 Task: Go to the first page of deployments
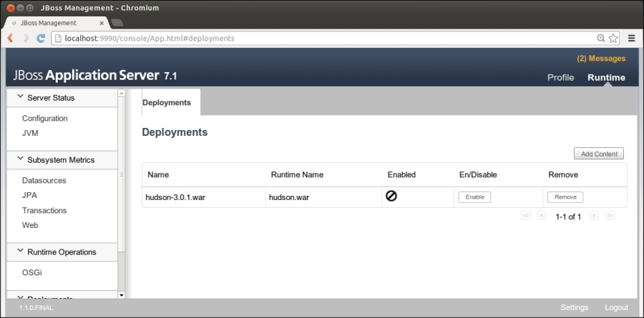click(x=526, y=215)
